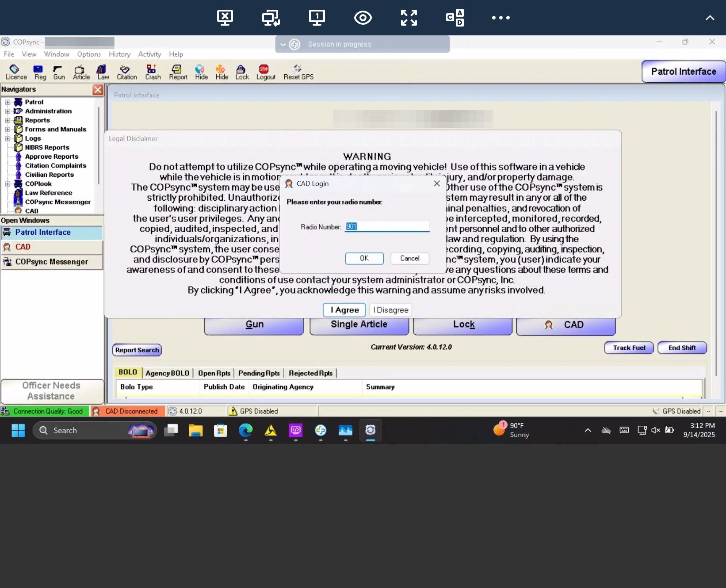This screenshot has height=588, width=726.
Task: Expand the COPlook tree node
Action: [x=8, y=184]
